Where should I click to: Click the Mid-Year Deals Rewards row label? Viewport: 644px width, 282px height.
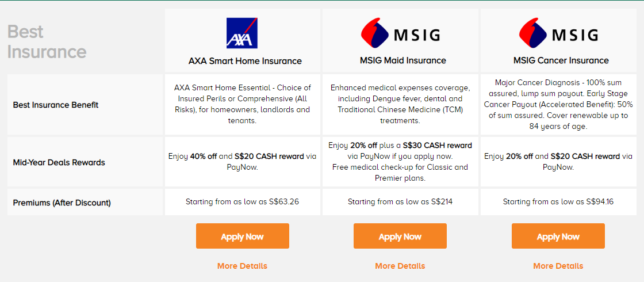59,162
